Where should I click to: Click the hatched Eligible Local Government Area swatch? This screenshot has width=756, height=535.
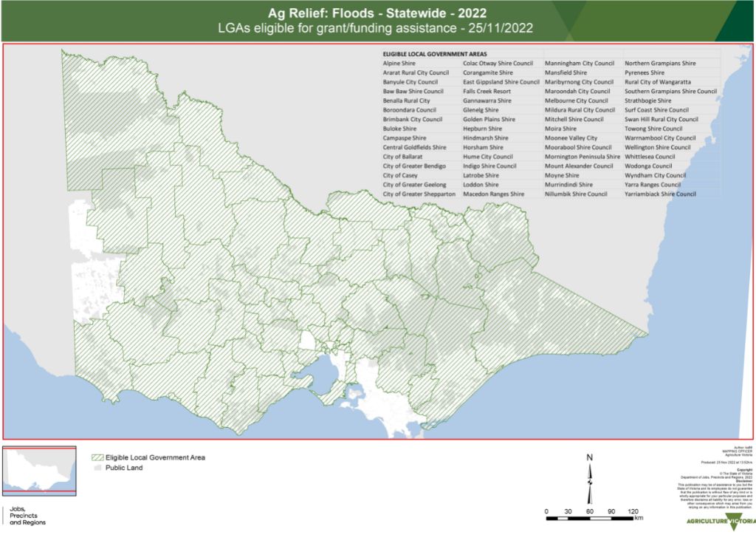tap(97, 457)
